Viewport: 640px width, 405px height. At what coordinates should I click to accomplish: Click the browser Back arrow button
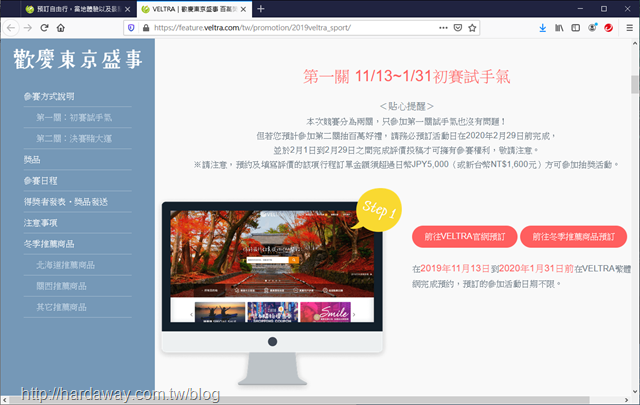pos(11,28)
